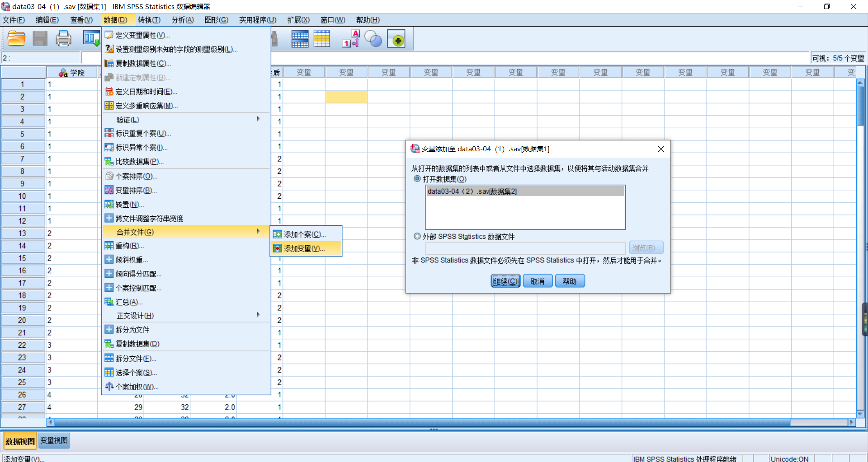This screenshot has width=868, height=462.
Task: Click the use variable sets circles icon
Action: coord(373,39)
